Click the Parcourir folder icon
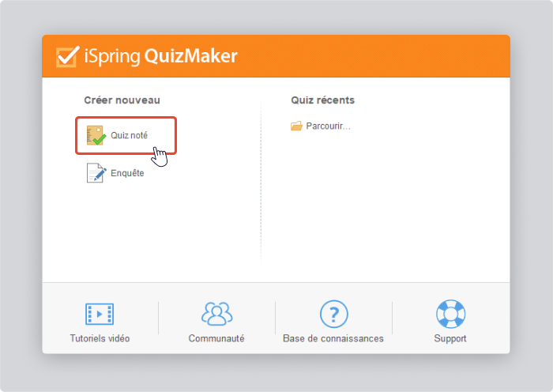 coord(296,126)
